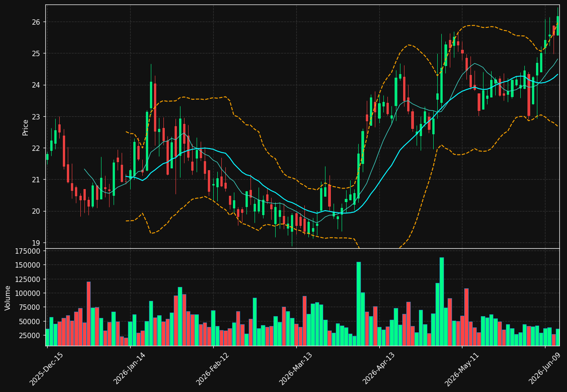
Task: Click the volume axis value 100000
Action: coord(27,293)
